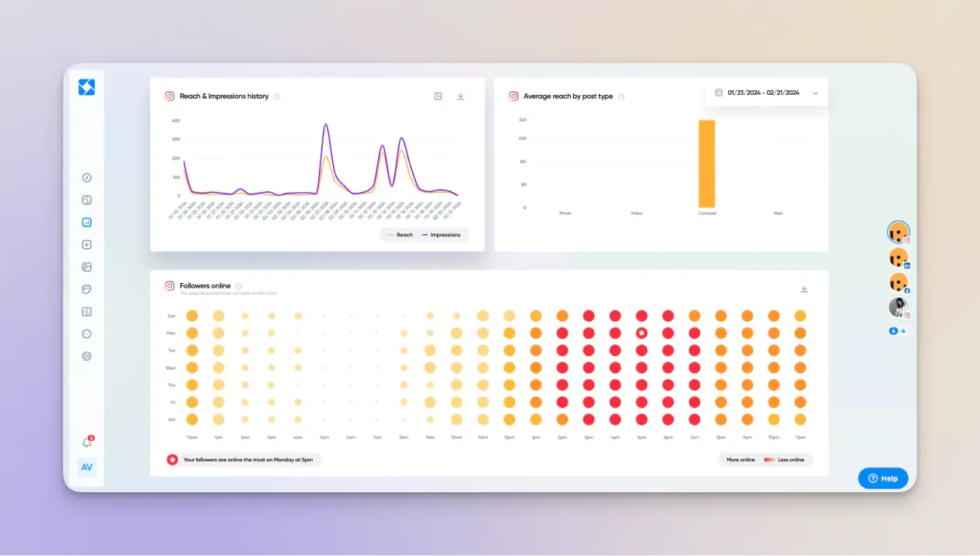Screen dimensions: 980x556
Task: Select the photo avatar Instagram account
Action: (x=898, y=307)
